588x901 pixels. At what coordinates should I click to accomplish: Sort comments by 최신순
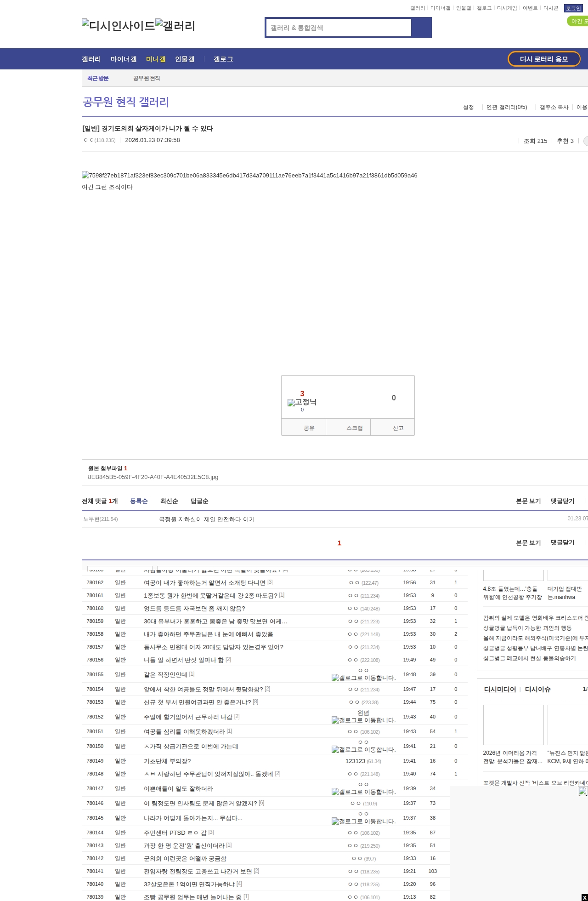[x=169, y=501]
